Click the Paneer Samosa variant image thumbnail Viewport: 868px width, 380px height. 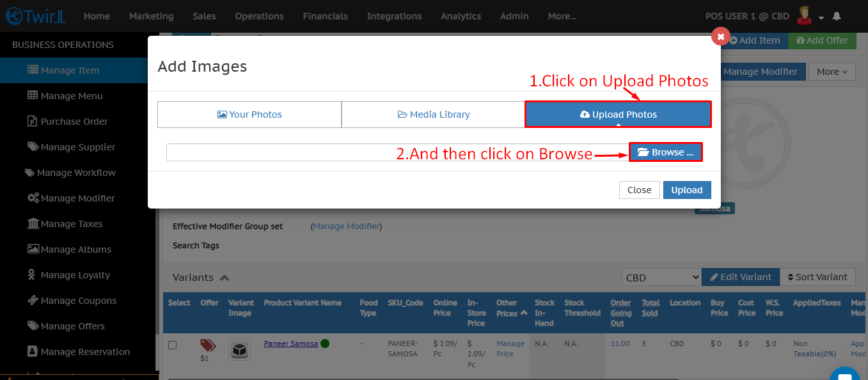(x=239, y=349)
